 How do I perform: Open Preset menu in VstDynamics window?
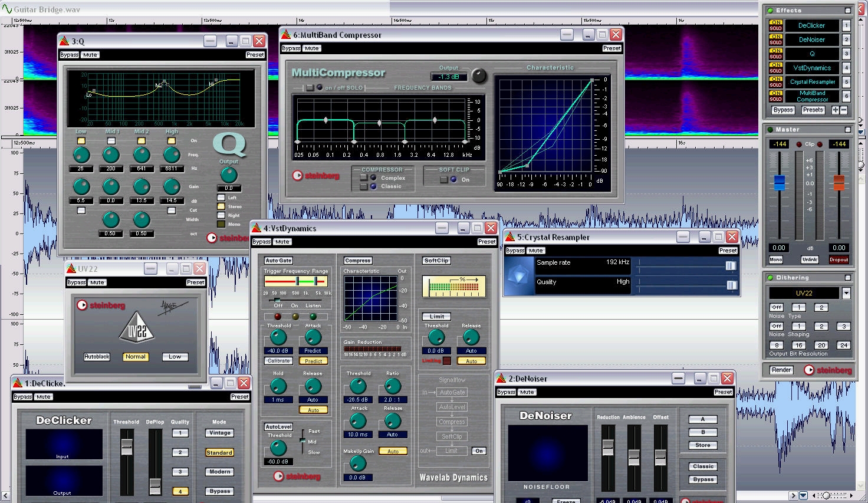coord(486,242)
